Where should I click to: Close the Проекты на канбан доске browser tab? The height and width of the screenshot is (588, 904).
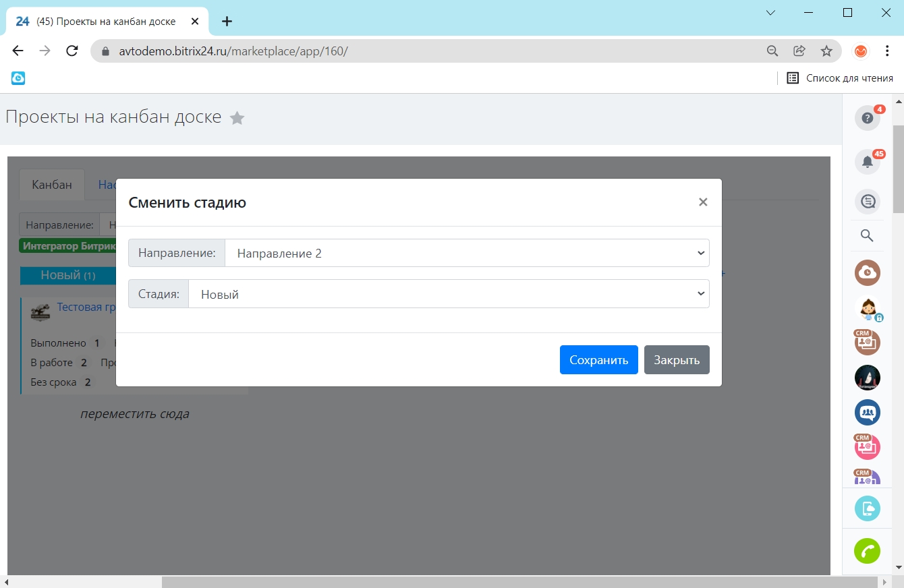195,22
